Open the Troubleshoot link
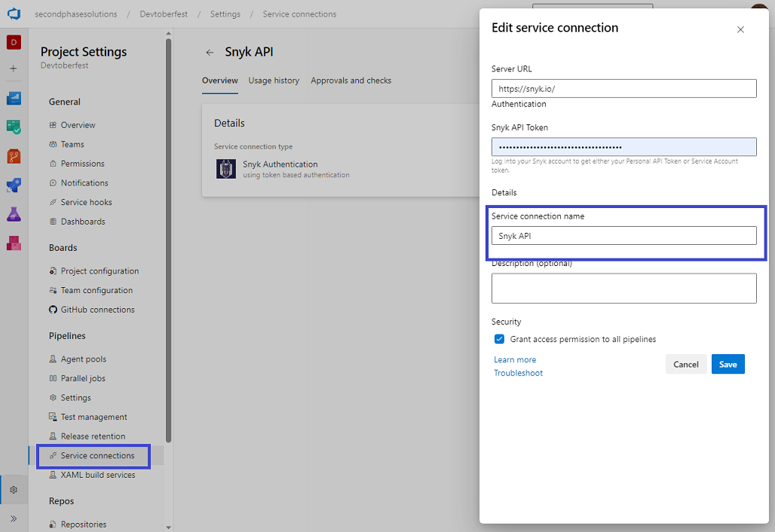 pyautogui.click(x=518, y=373)
